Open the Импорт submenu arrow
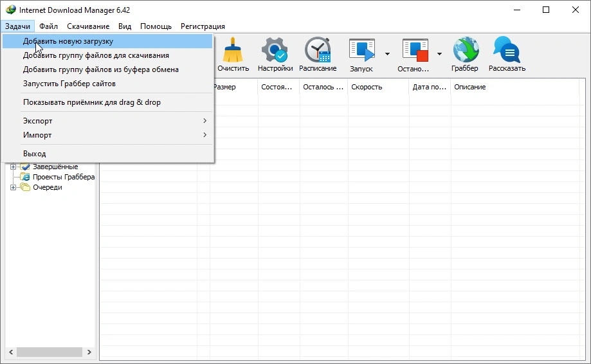Image resolution: width=591 pixels, height=364 pixels. tap(205, 135)
